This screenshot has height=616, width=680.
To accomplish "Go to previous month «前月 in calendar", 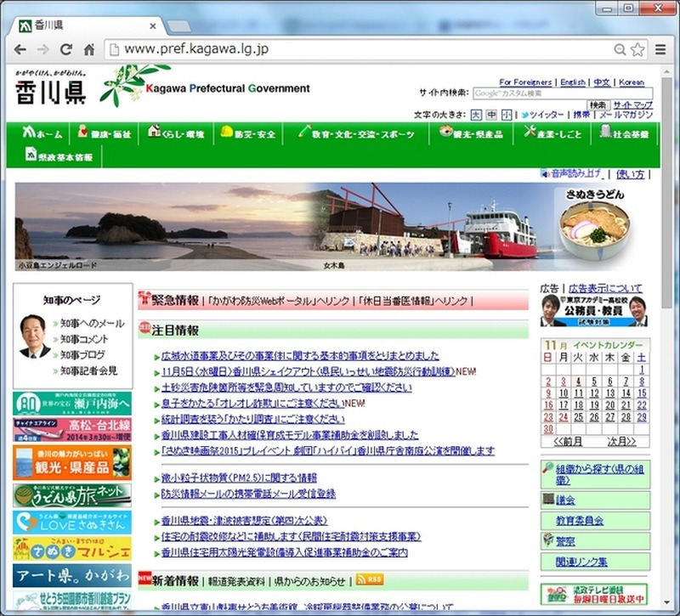I will pyautogui.click(x=568, y=442).
